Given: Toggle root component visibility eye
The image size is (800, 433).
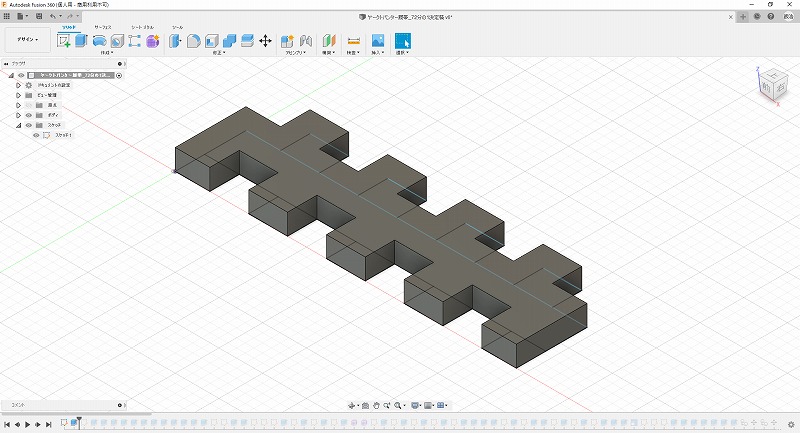Looking at the screenshot, I should pos(20,75).
